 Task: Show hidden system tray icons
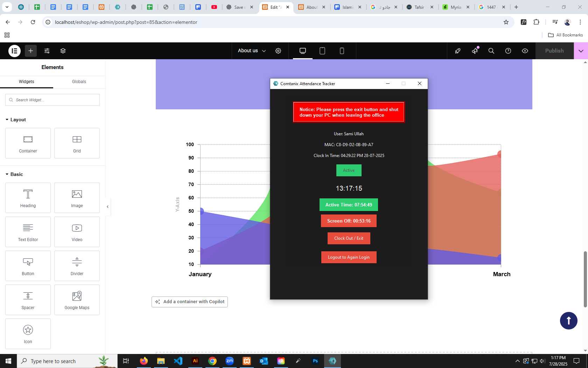tap(517, 361)
